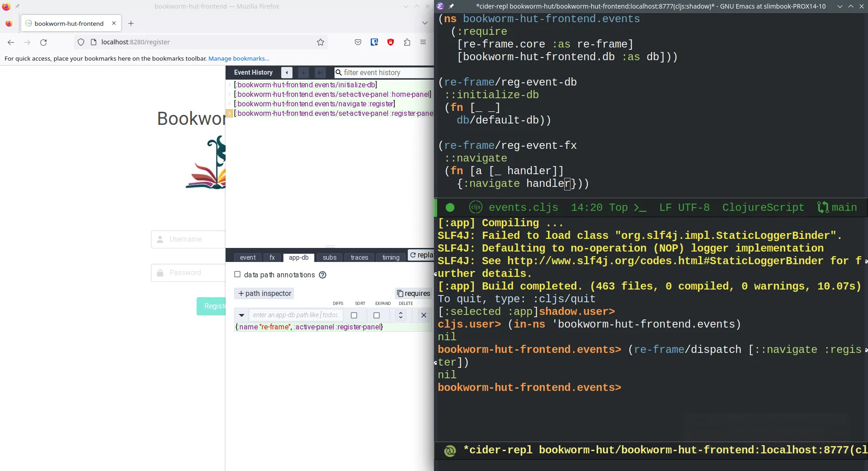Step back to previous event in history

coord(287,72)
